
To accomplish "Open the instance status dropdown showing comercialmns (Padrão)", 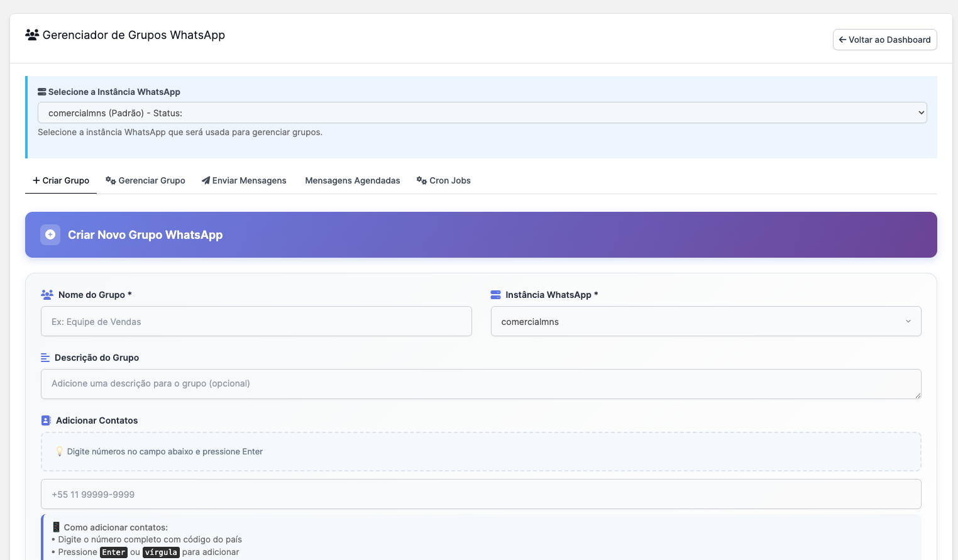I will click(482, 113).
